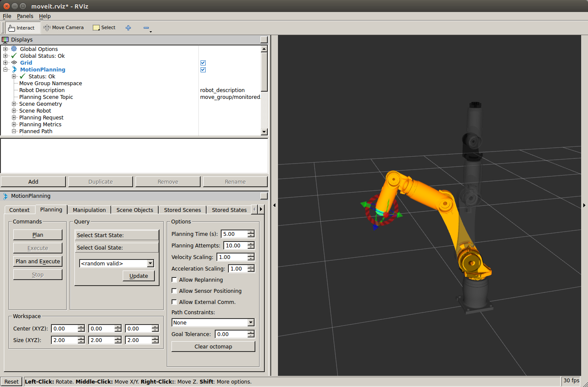Activate the Move Camera tool
Screen dimensions: 588x387
tap(64, 28)
